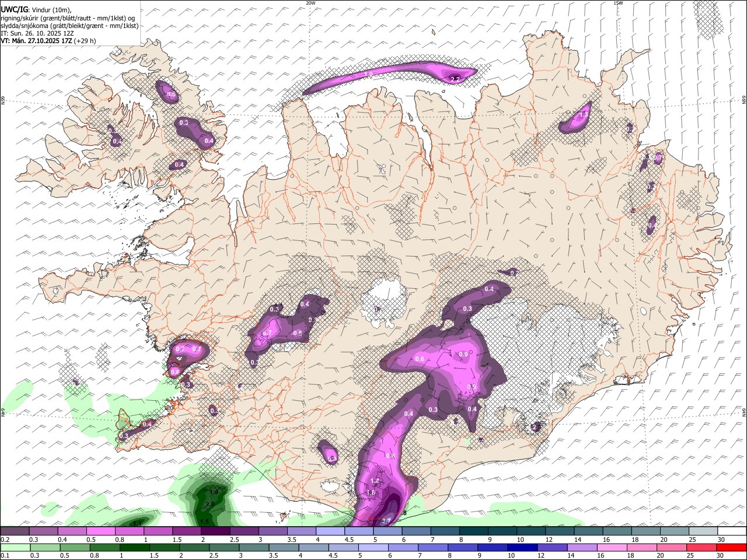747x560 pixels.
Task: Pick the dark mauve 0.2 swatch, upper legend
Action: click(15, 531)
